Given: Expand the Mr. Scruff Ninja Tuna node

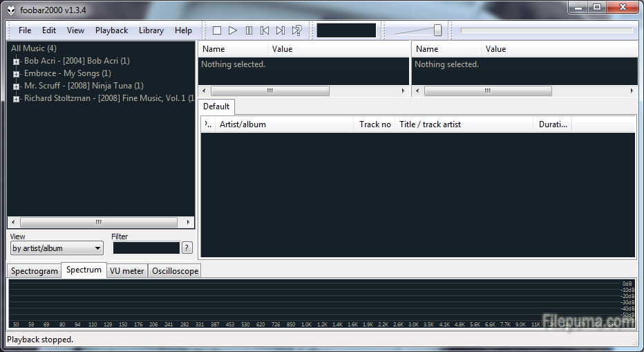Looking at the screenshot, I should [17, 86].
